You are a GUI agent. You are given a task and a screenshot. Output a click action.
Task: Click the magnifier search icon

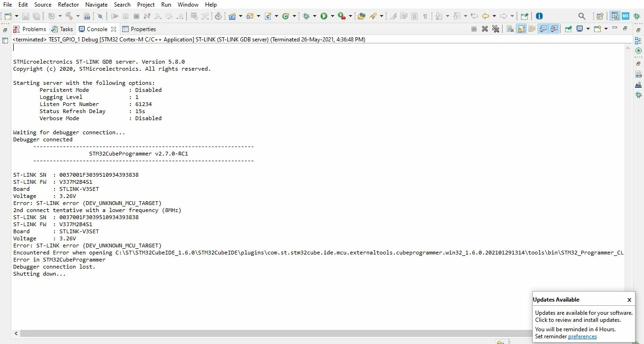582,16
